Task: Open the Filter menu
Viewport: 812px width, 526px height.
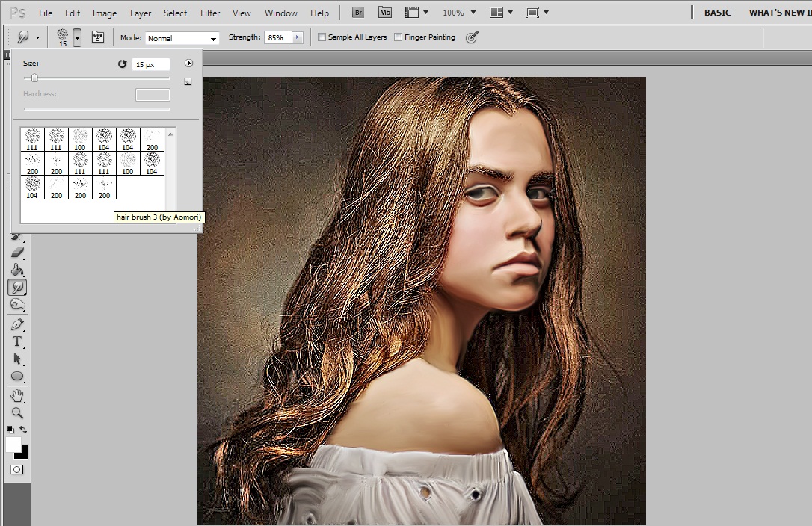Action: tap(210, 13)
